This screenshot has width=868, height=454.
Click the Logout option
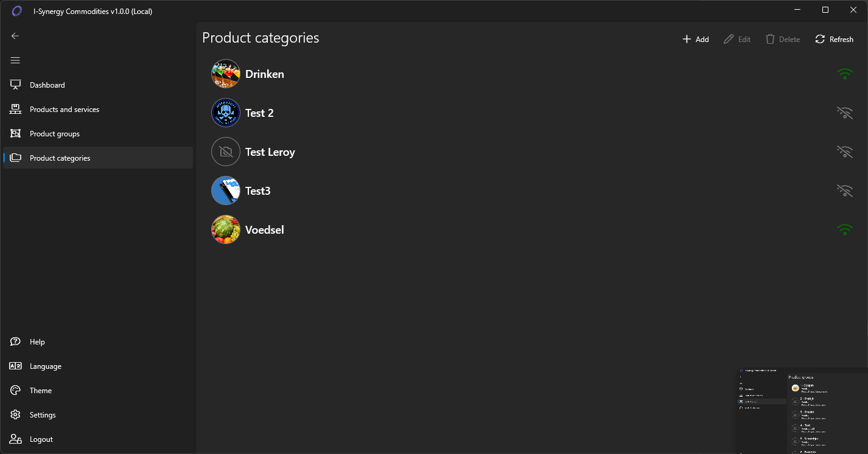(x=41, y=439)
